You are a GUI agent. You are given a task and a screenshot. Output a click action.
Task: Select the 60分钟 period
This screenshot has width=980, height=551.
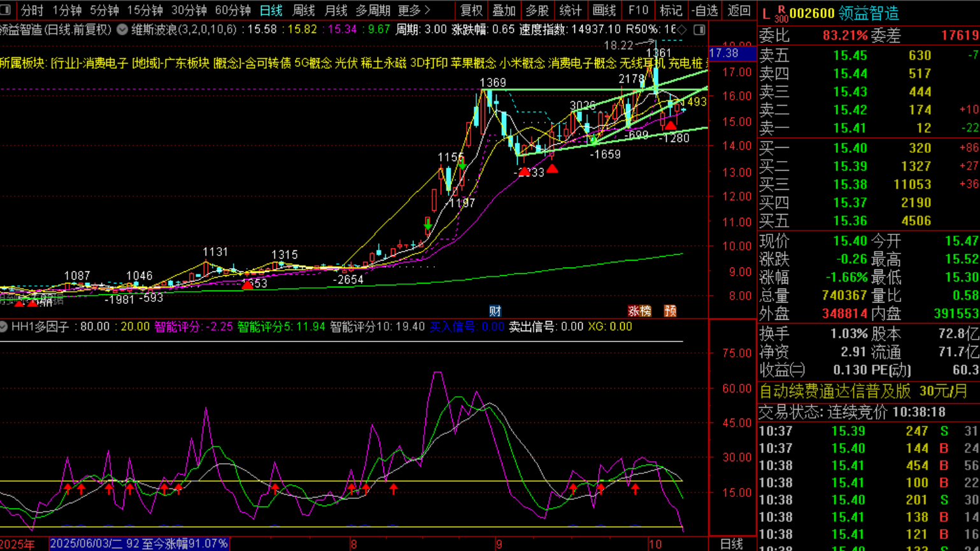point(232,10)
